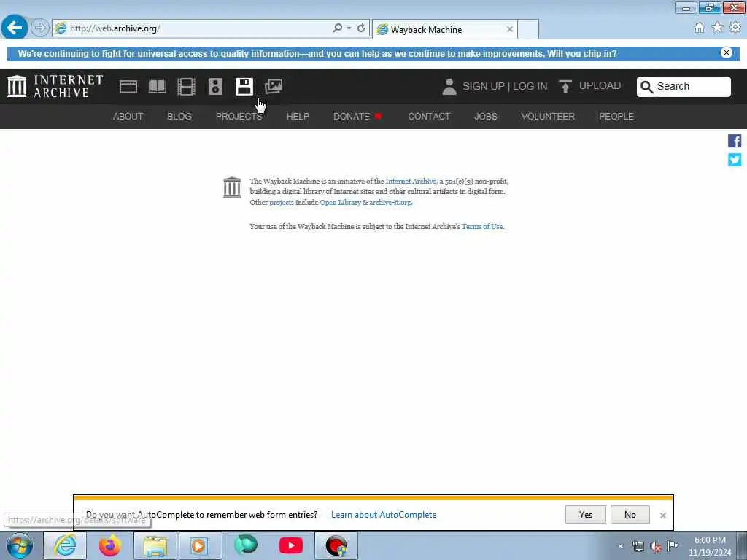Open the Terms of Use link
This screenshot has height=560, width=747.
click(482, 226)
